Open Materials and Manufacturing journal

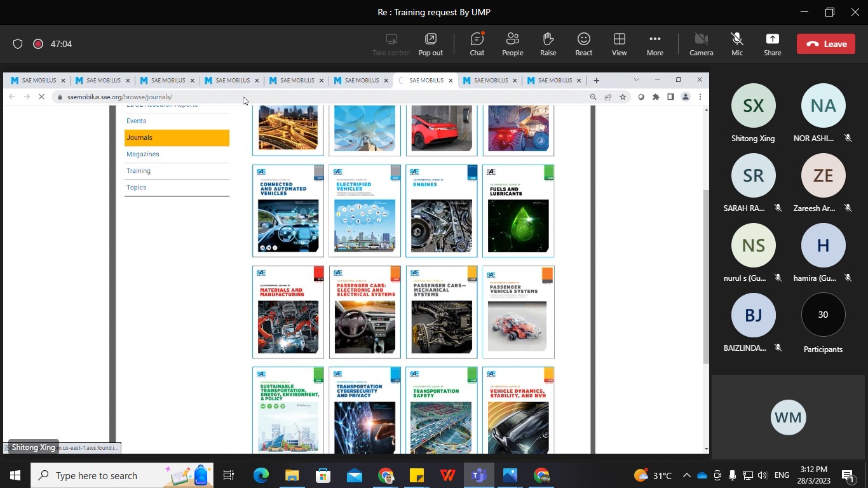tap(288, 312)
